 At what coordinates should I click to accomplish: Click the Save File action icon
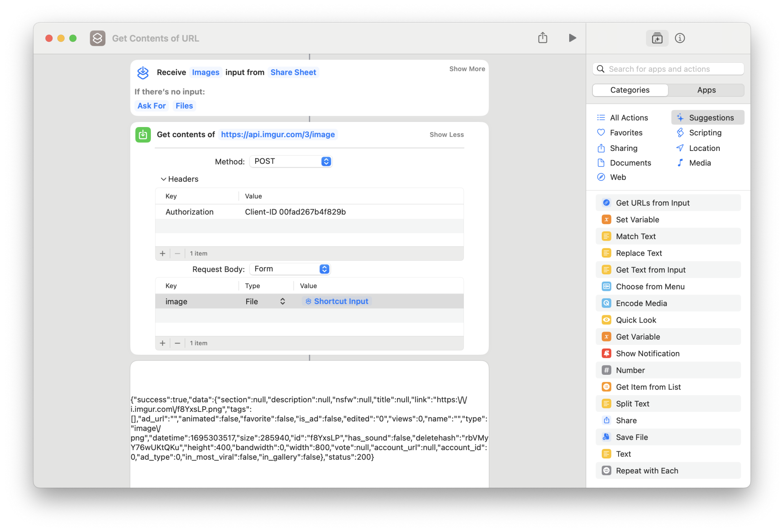point(606,437)
